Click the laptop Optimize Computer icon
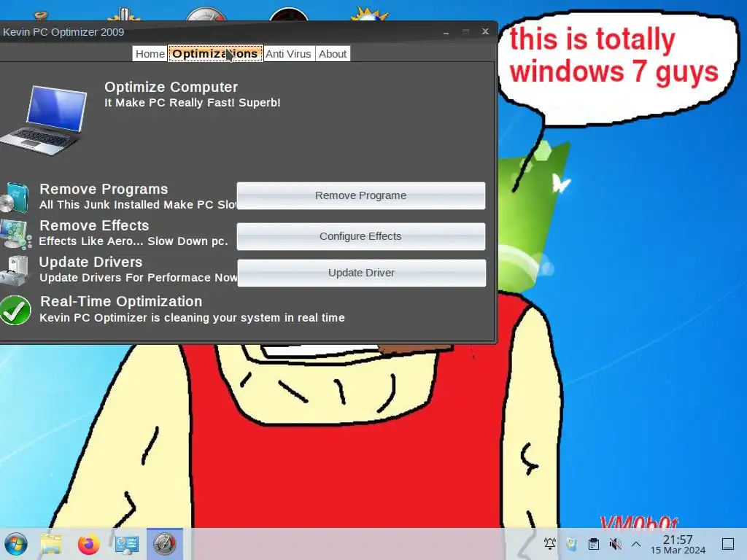747x560 pixels. point(44,120)
